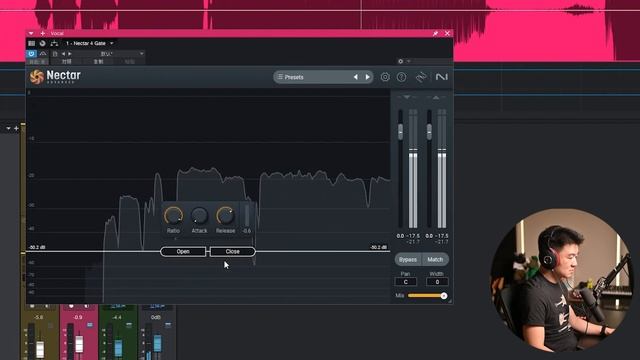The height and width of the screenshot is (360, 640).
Task: Click the routing tree icon
Action: pos(54,43)
